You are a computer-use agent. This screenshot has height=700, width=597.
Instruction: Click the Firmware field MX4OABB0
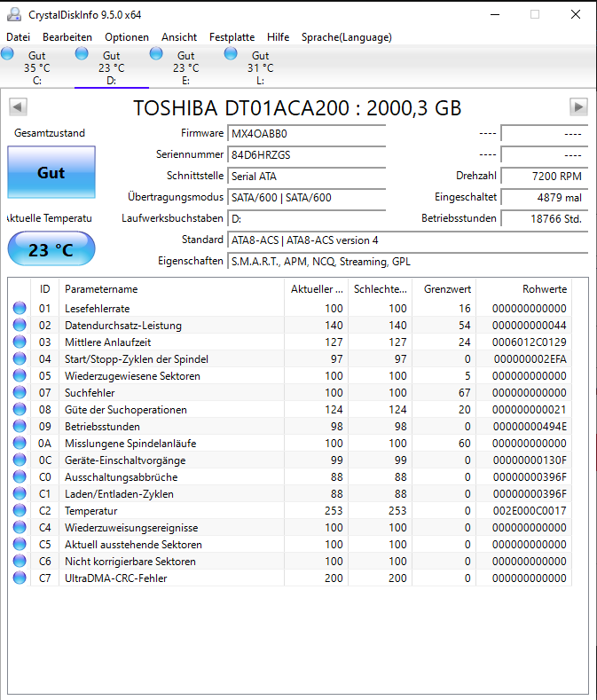307,133
